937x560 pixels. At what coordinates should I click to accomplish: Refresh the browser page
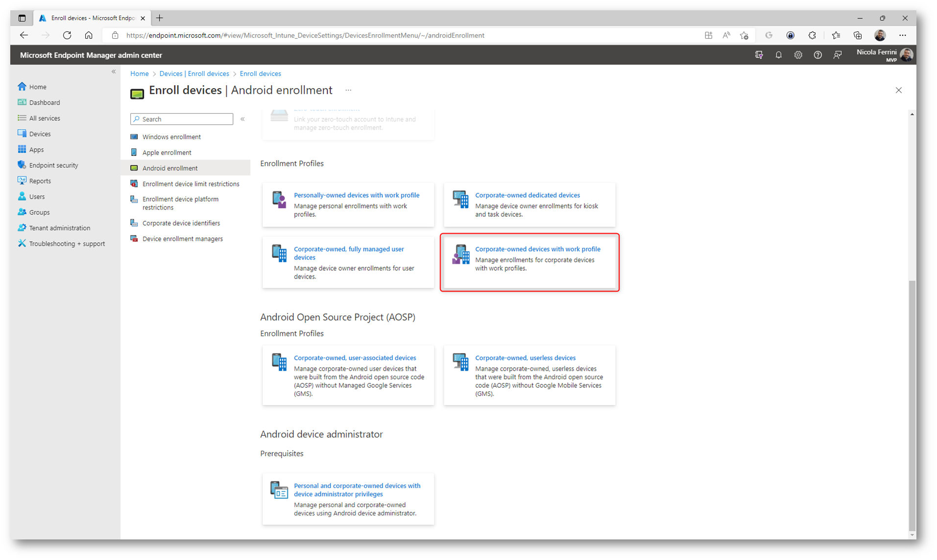(67, 35)
